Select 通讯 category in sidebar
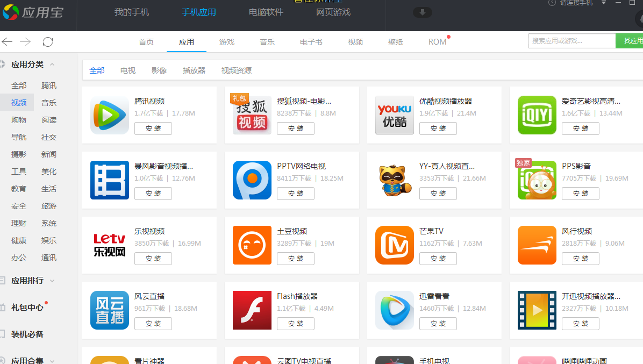Screen dimensions: 643x364 (49, 258)
